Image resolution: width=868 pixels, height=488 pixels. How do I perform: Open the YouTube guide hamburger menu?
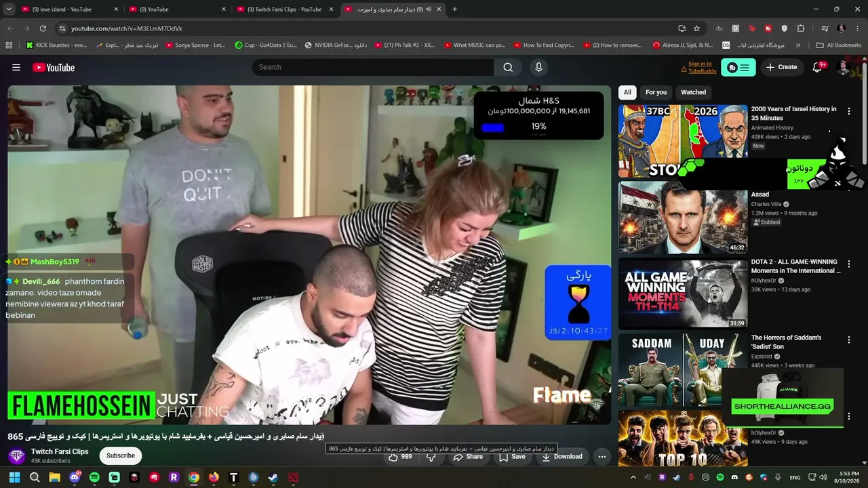pos(16,67)
